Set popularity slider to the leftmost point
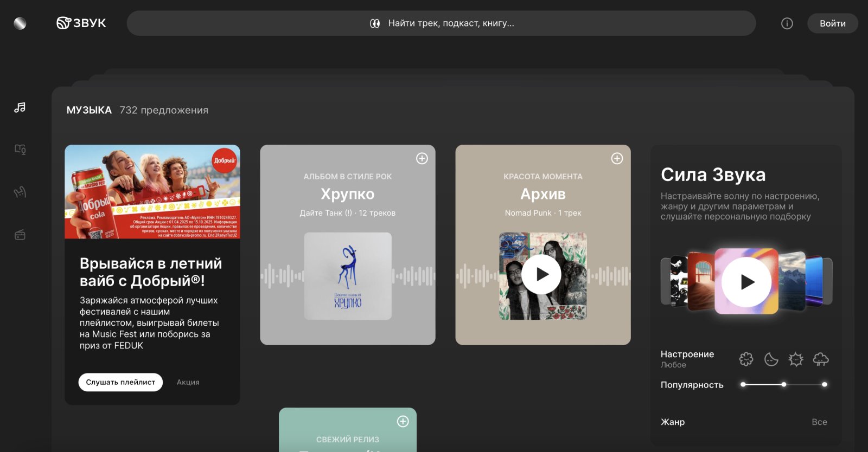 click(743, 384)
